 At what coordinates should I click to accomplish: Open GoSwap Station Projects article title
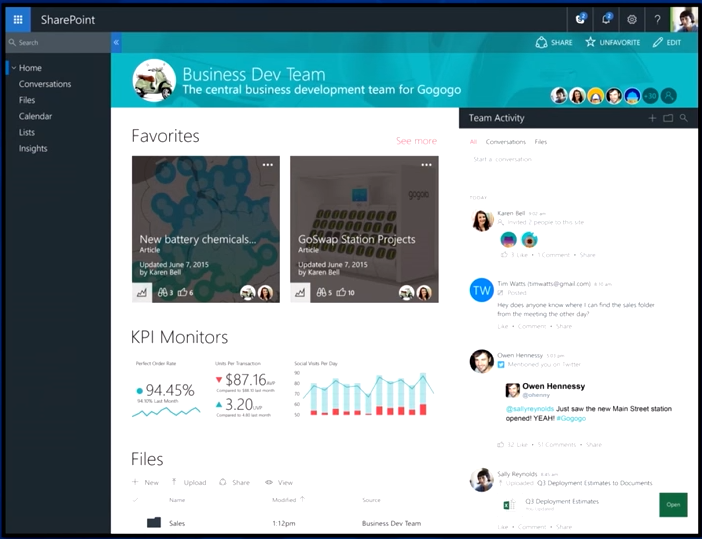[x=357, y=240]
